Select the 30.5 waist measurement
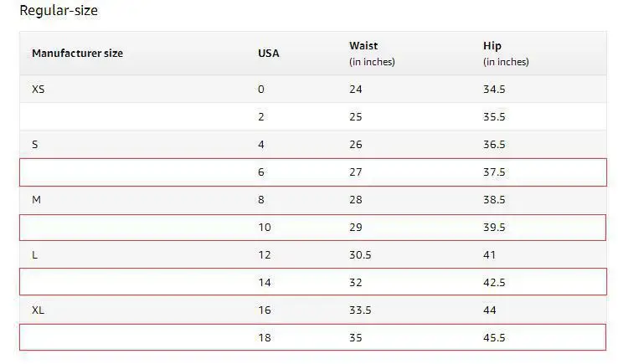Viewport: 618px width, 364px height. click(360, 255)
